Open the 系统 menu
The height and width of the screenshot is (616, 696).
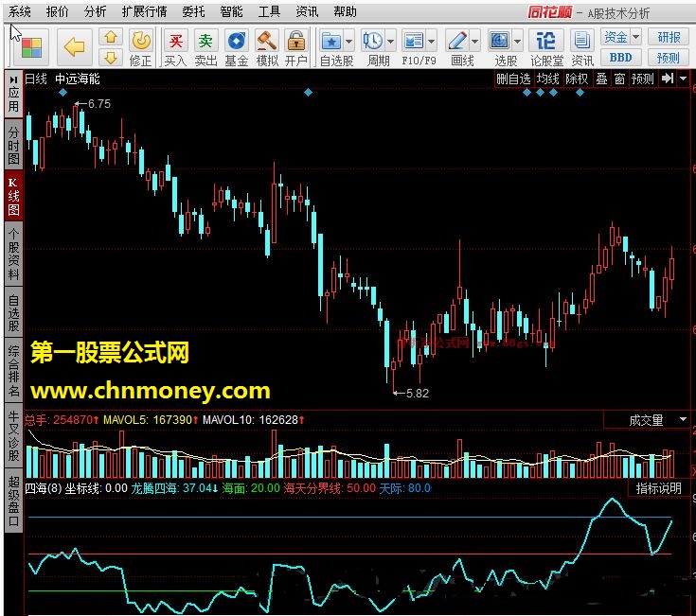20,12
